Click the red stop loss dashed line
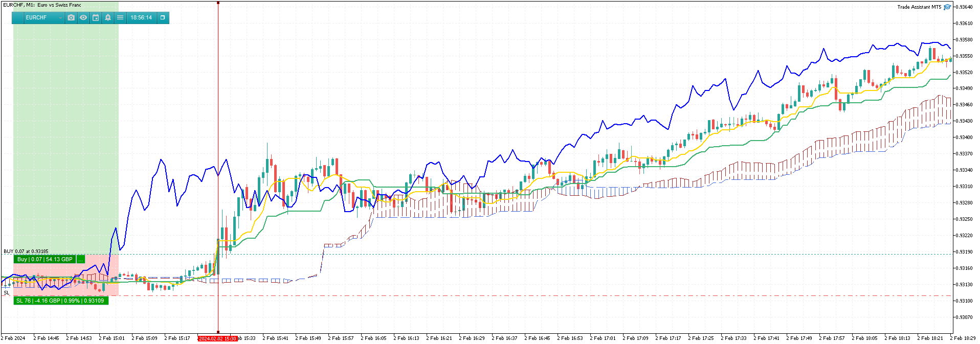 (511, 295)
